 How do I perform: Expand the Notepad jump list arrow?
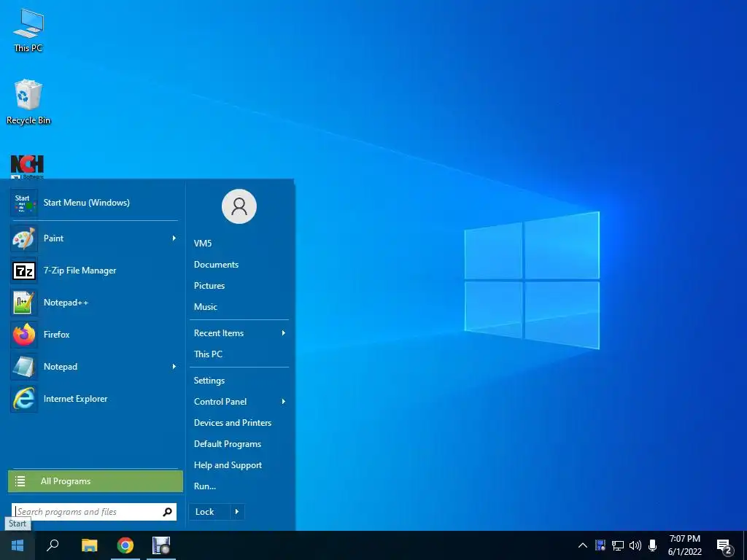click(174, 367)
